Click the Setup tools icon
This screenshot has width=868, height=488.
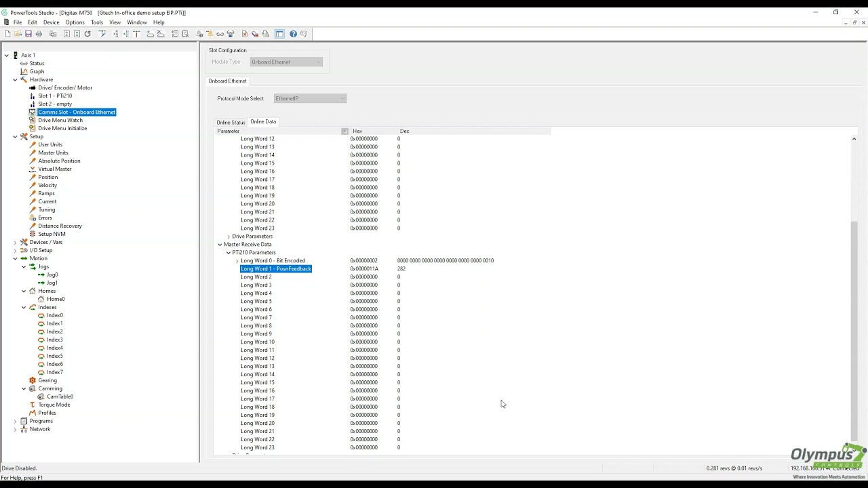pos(24,137)
